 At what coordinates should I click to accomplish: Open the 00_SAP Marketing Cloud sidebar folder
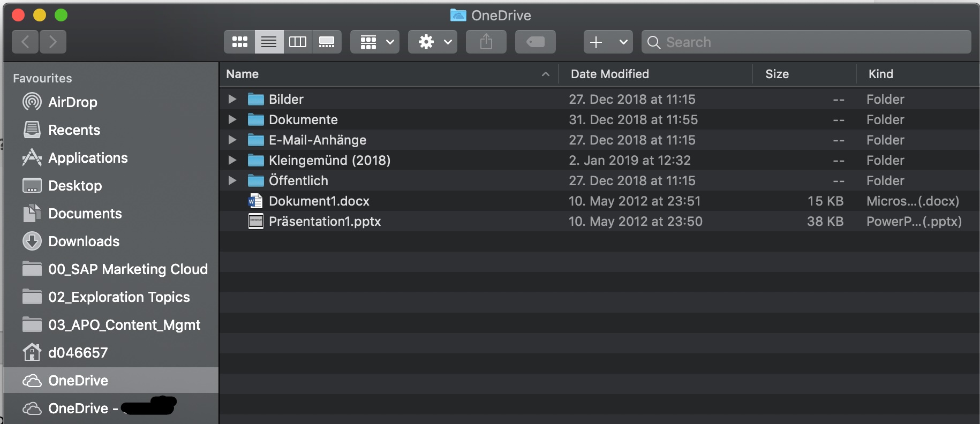coord(111,269)
